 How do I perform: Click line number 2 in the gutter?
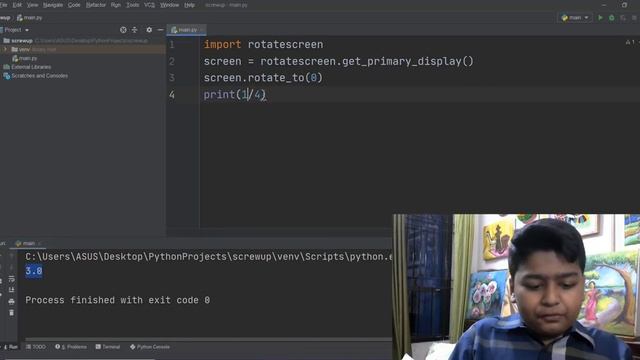coord(172,61)
